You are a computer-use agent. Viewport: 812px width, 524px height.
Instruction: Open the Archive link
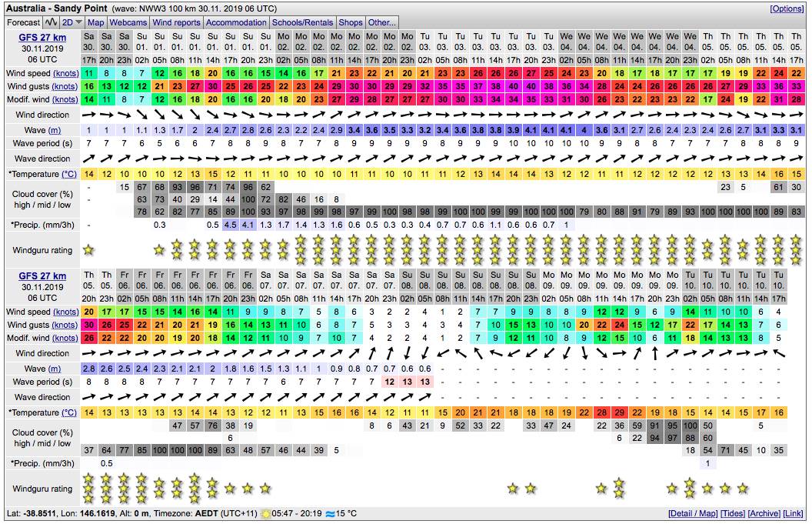point(764,513)
